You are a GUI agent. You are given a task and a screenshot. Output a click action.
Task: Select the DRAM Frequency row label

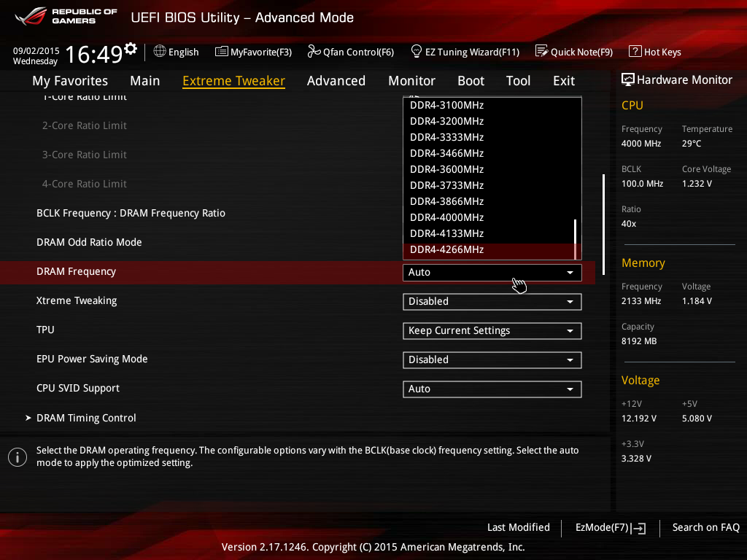tap(76, 271)
